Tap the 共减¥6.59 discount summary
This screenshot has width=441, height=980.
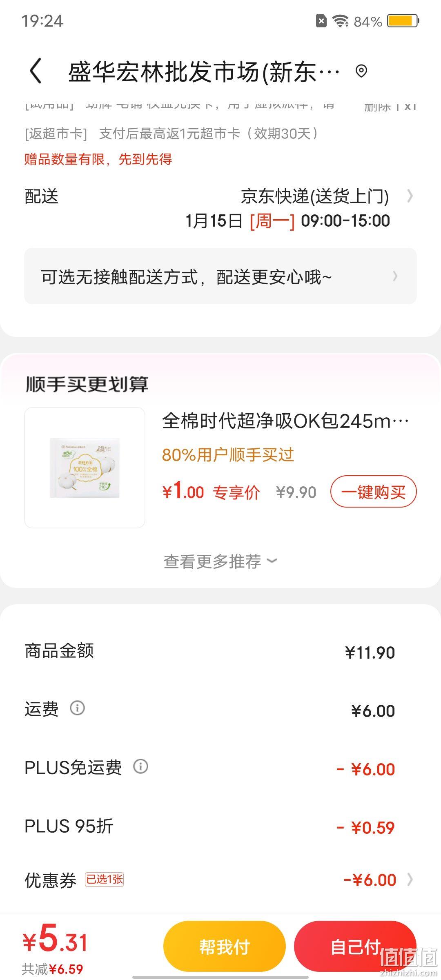[52, 969]
